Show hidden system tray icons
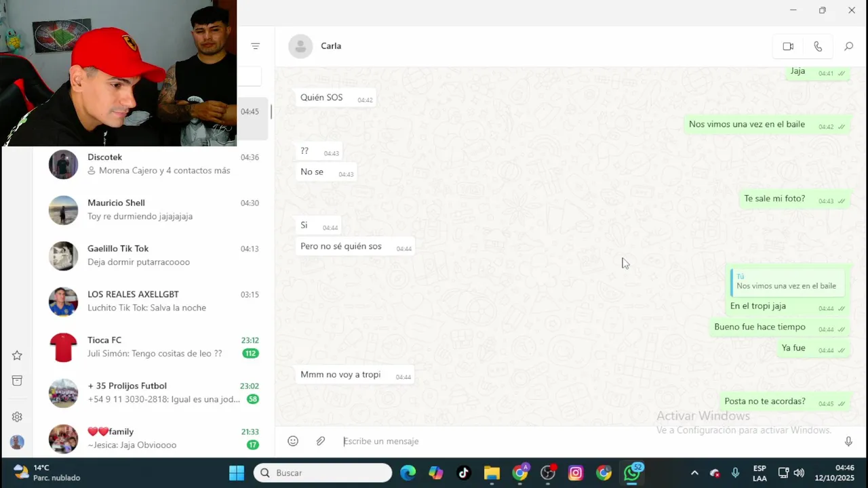The width and height of the screenshot is (868, 488). (x=694, y=472)
